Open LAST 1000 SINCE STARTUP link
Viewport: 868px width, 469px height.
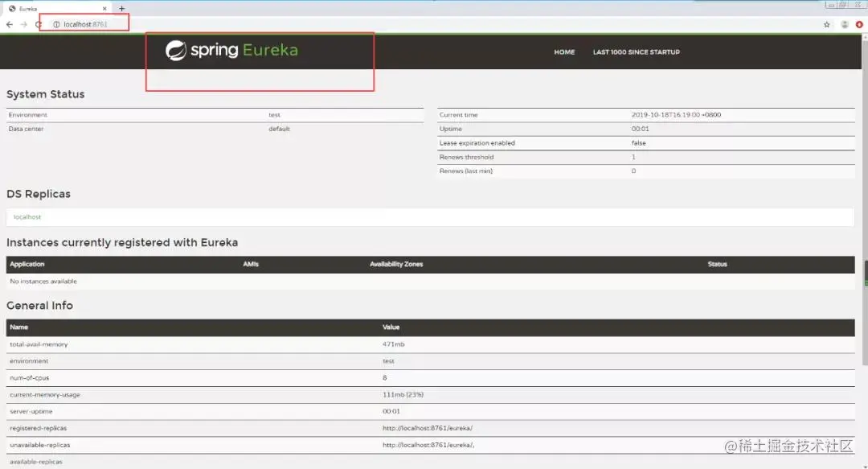click(636, 52)
